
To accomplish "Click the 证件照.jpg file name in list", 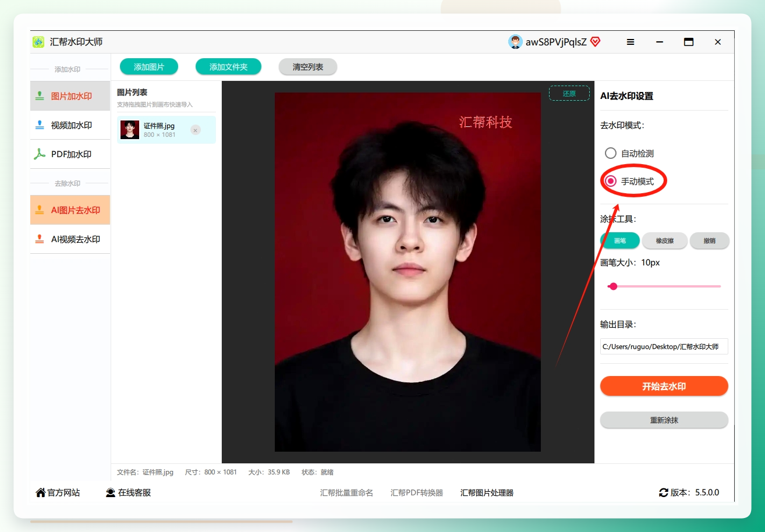I will tap(159, 126).
